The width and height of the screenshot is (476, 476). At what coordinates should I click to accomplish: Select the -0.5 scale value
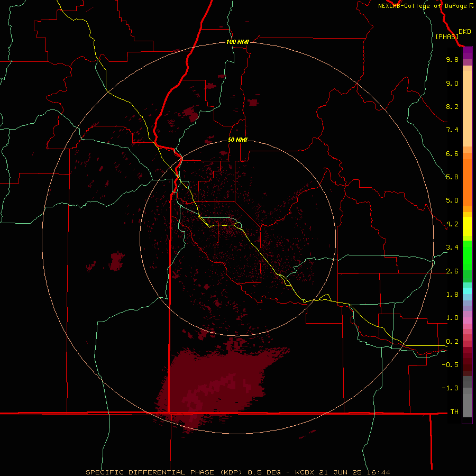450,365
